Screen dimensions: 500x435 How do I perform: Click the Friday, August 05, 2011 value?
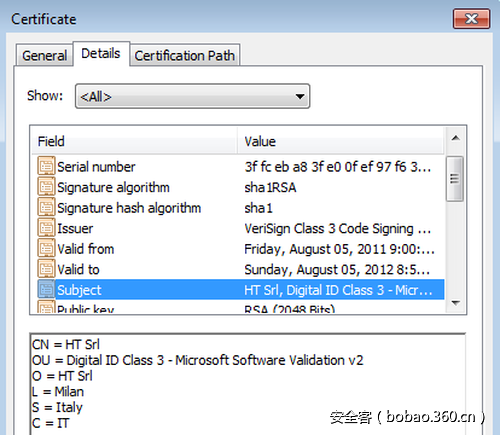(339, 249)
